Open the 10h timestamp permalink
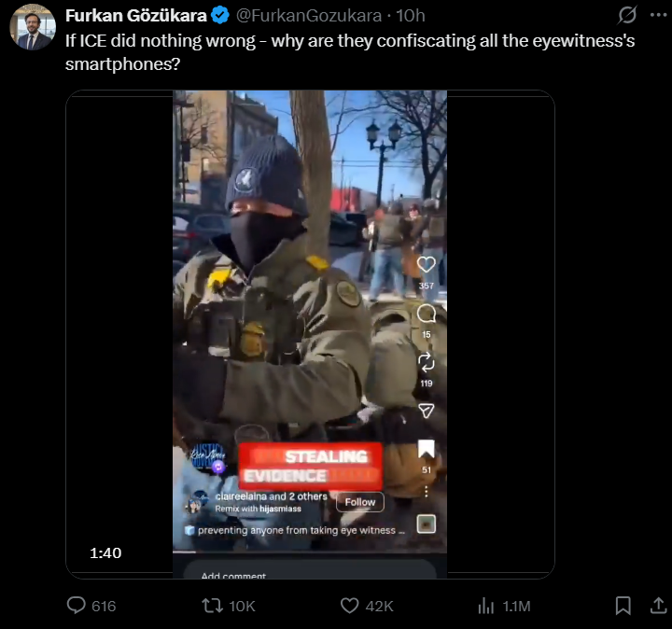The image size is (672, 629). tap(411, 16)
